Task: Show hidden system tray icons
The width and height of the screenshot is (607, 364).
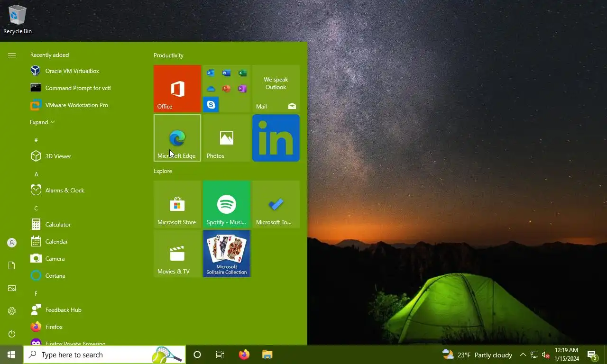Action: tap(523, 355)
